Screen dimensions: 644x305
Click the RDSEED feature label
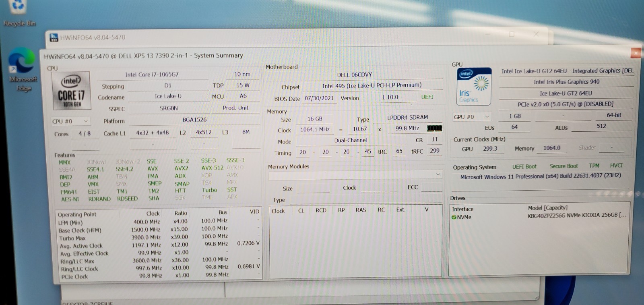[x=127, y=199]
